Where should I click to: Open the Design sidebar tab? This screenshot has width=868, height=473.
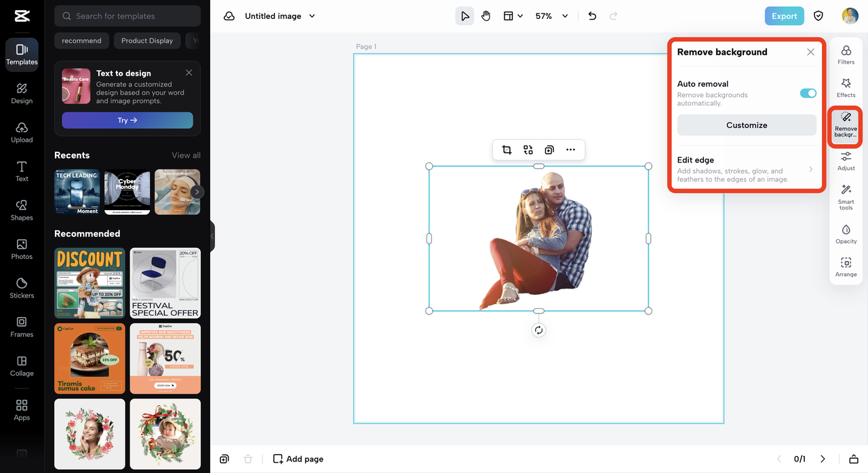pyautogui.click(x=22, y=94)
